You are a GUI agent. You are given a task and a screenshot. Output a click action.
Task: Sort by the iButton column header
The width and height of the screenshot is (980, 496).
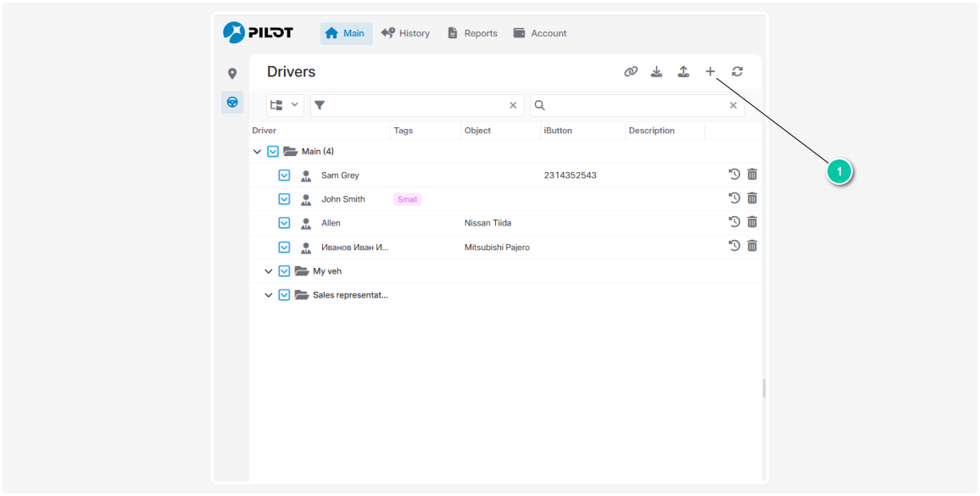point(559,131)
